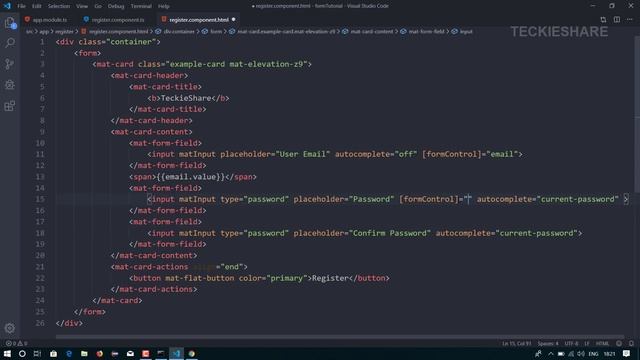Click 'Register' button text on line 22

coord(330,278)
